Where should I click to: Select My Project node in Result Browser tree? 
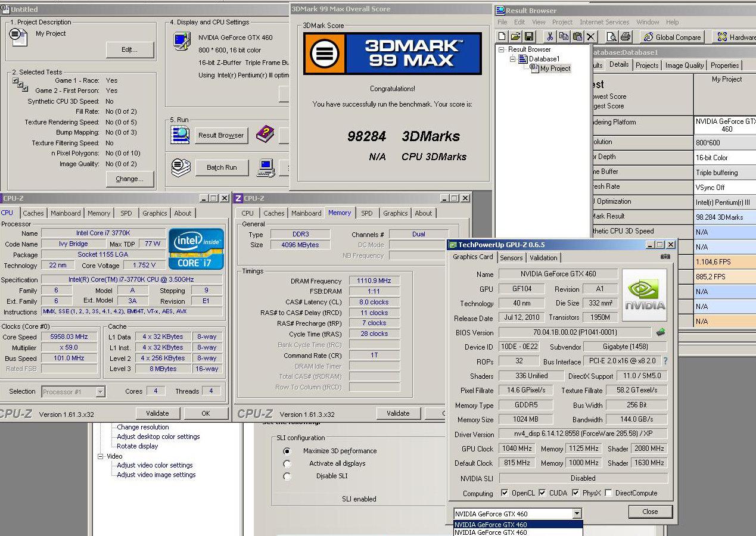coord(551,68)
